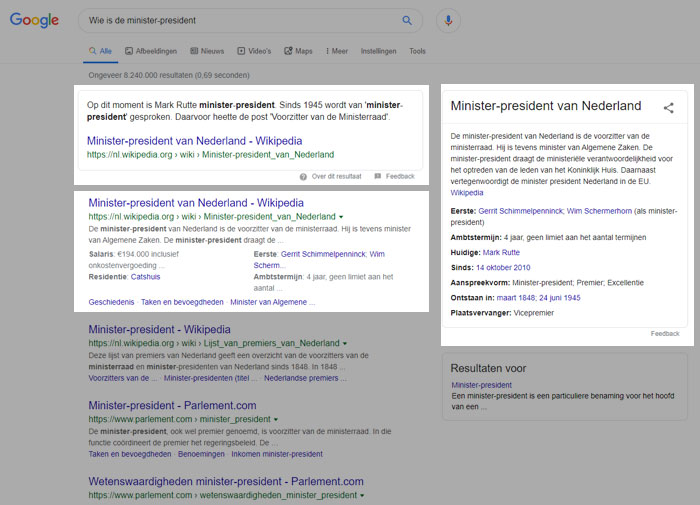Click Wikipedia source link in knowledge panel
700x505 pixels.
tap(467, 193)
